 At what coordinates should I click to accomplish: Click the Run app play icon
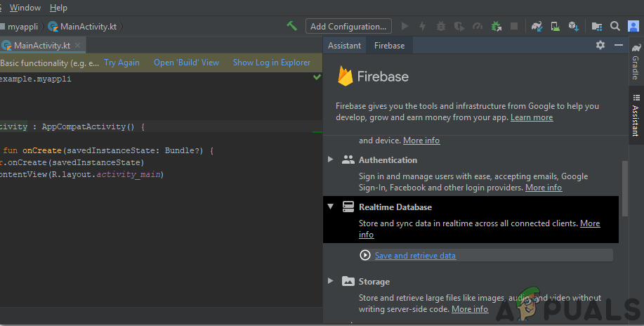405,26
